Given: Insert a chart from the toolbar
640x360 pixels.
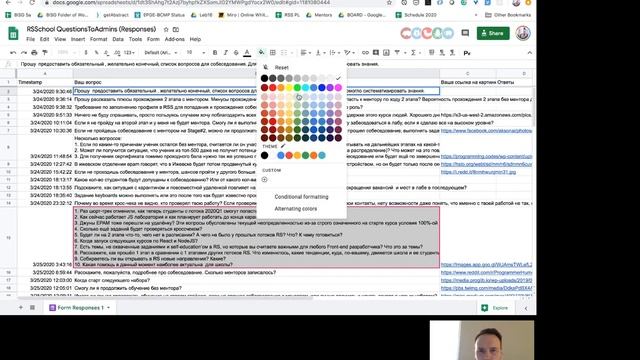Looking at the screenshot, I should point(386,53).
